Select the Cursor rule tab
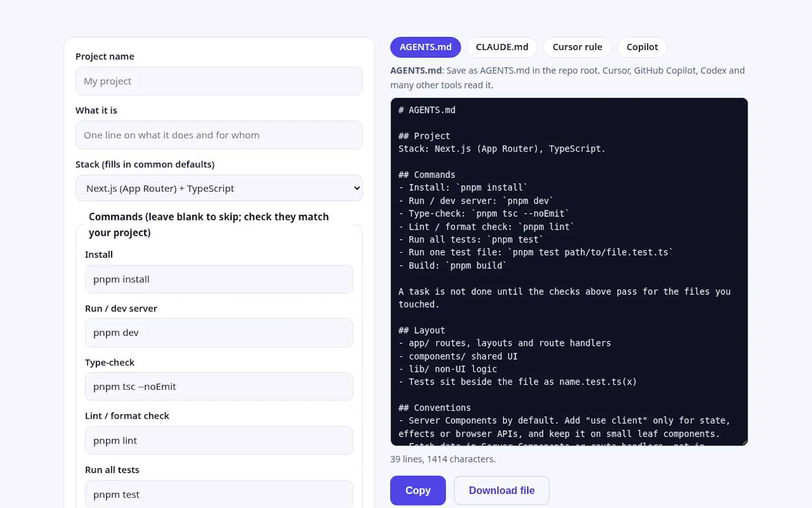 (577, 47)
